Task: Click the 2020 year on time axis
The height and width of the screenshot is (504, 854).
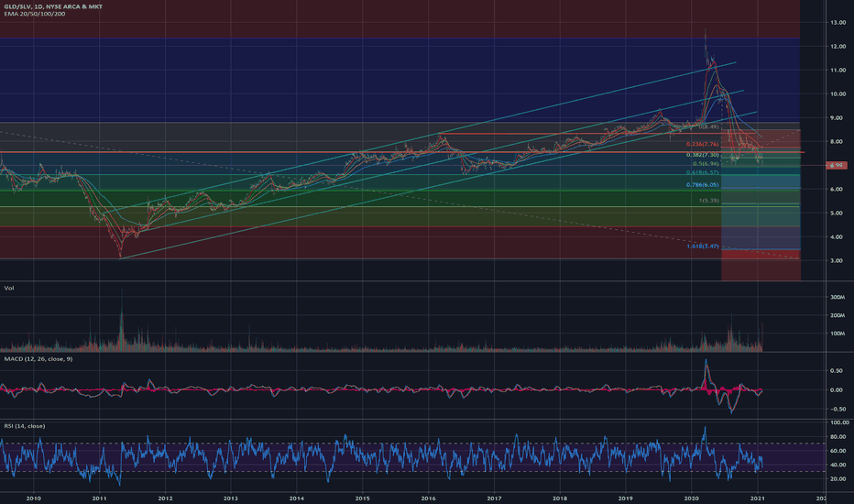Action: pyautogui.click(x=691, y=498)
